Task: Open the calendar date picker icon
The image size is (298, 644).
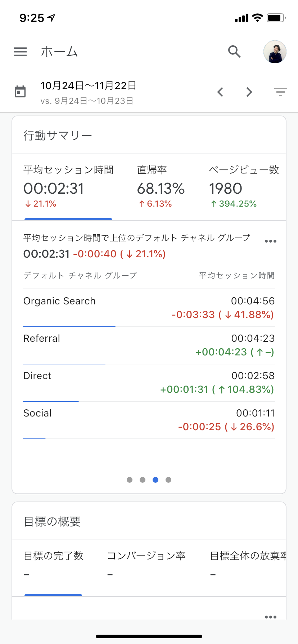Action: pyautogui.click(x=20, y=92)
